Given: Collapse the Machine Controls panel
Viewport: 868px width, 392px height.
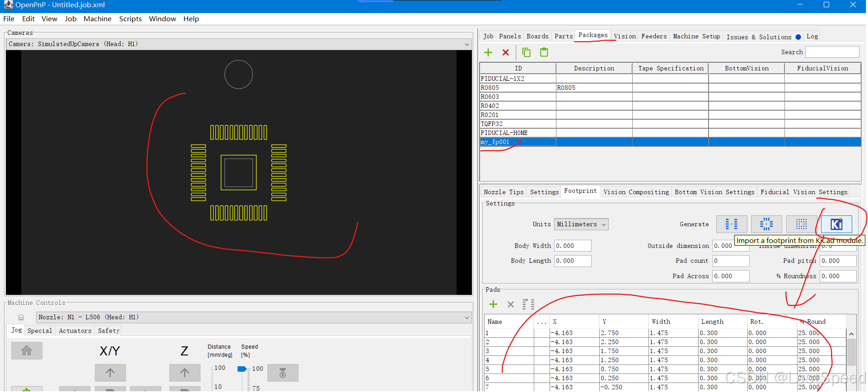Looking at the screenshot, I should (x=21, y=317).
